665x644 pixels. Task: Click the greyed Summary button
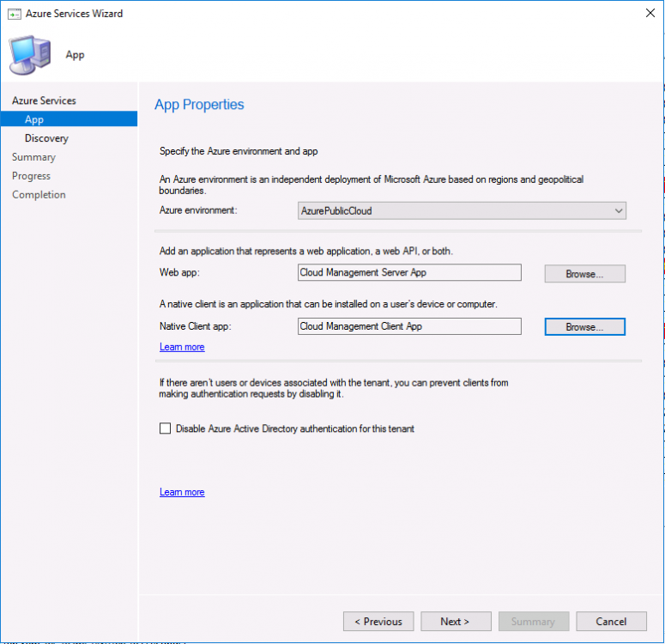[534, 621]
